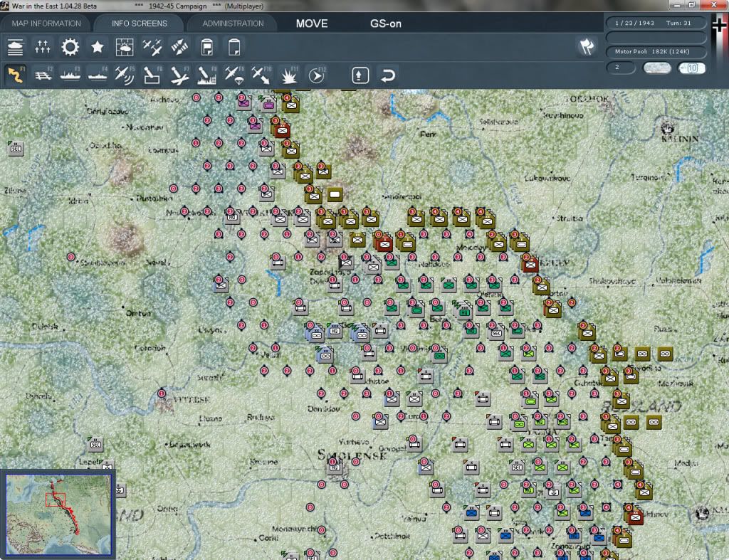Click the Kuvshinovo town label
This screenshot has width=729, height=560.
564,115
